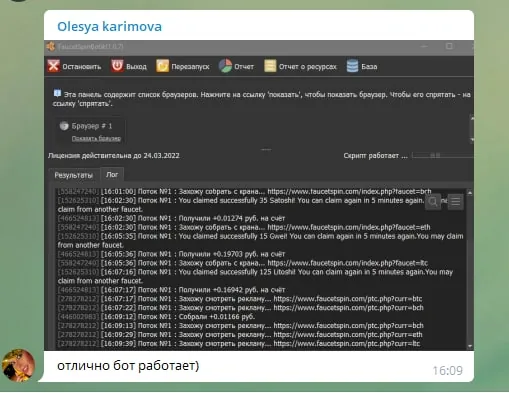Open the Отчет pie chart icon
Image resolution: width=509 pixels, height=393 pixels.
[225, 66]
